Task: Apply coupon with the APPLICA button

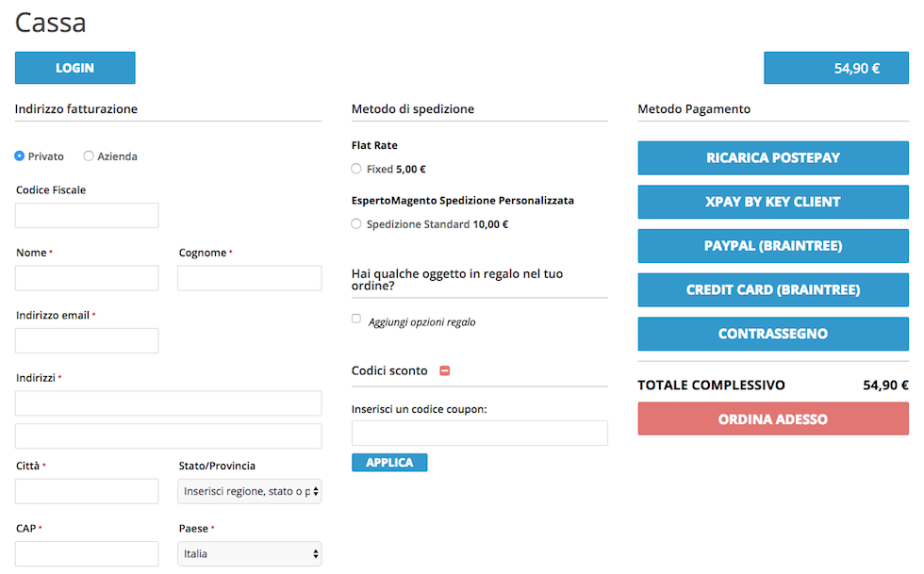Action: (389, 463)
